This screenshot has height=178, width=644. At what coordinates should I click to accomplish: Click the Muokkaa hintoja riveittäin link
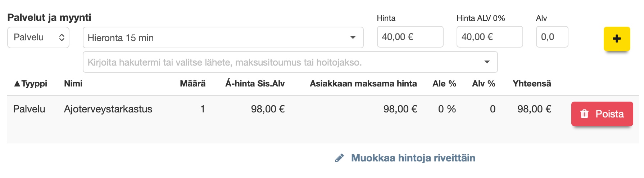[x=413, y=158]
